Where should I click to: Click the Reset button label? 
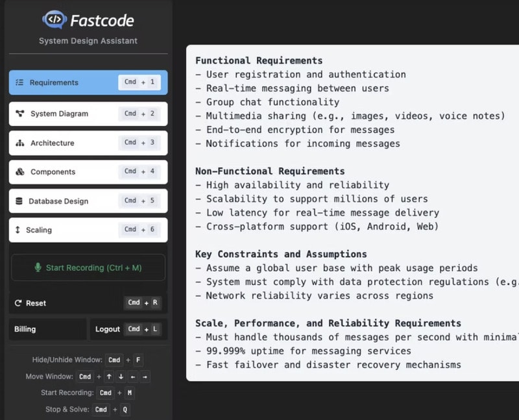click(x=36, y=303)
